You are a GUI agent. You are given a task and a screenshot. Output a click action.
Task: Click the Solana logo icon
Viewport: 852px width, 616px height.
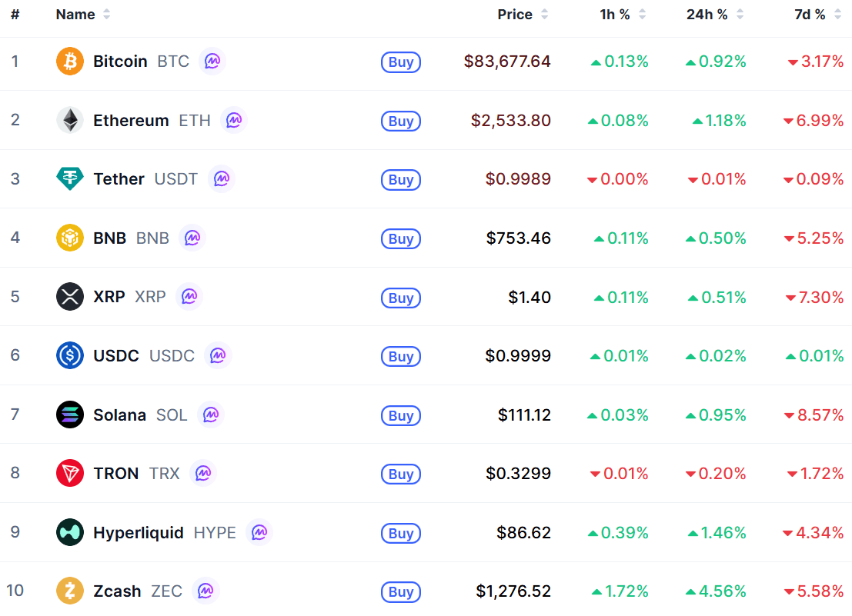70,415
